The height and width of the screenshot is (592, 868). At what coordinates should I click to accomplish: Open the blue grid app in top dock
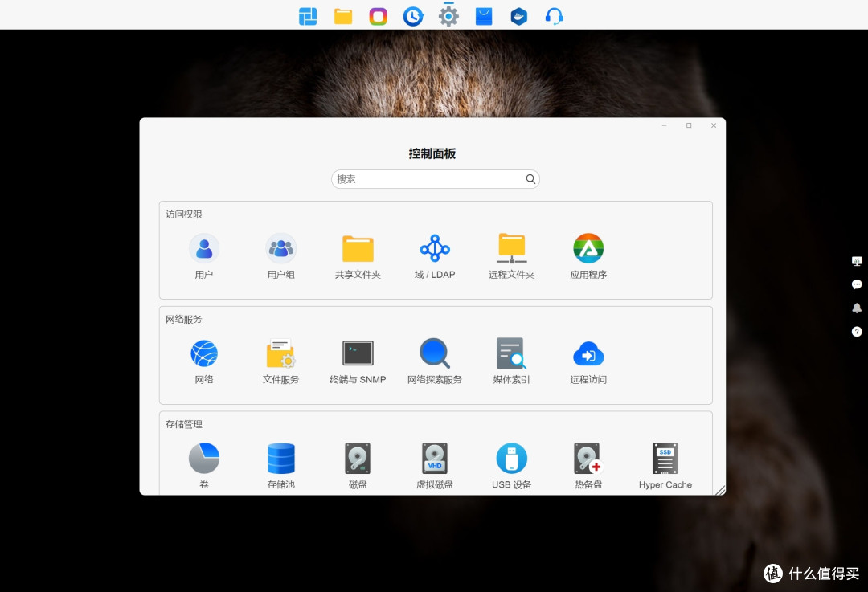point(308,16)
